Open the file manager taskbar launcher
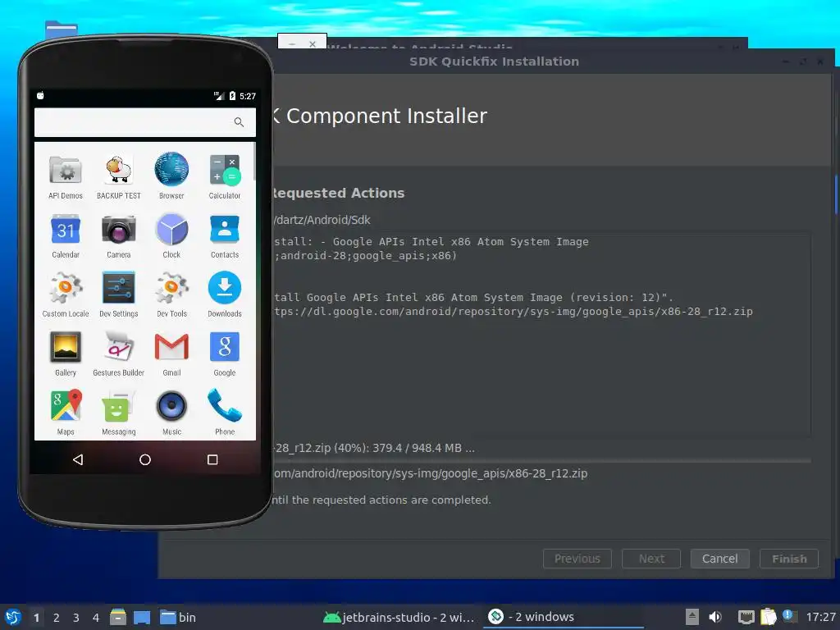 pyautogui.click(x=118, y=617)
